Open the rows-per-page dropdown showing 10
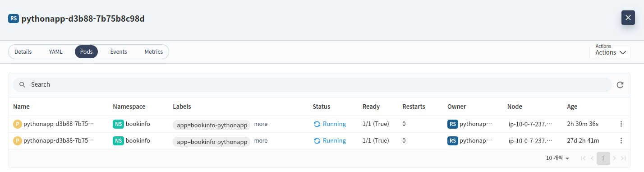The image size is (644, 172). tap(558, 158)
